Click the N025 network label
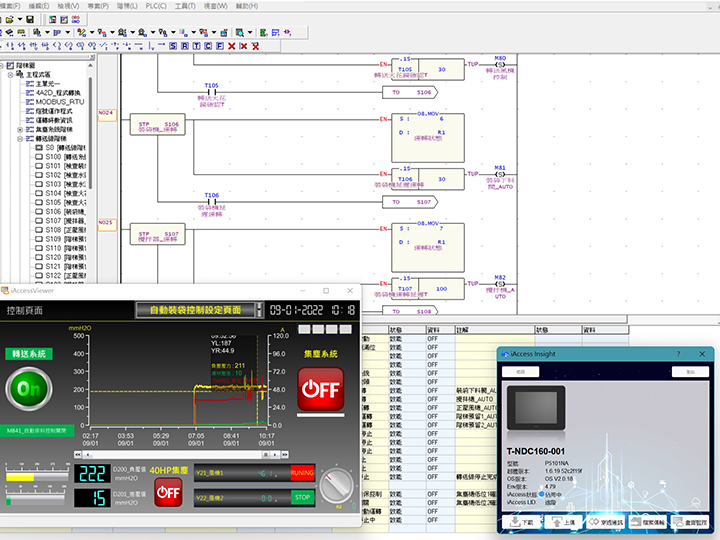 pos(107,224)
